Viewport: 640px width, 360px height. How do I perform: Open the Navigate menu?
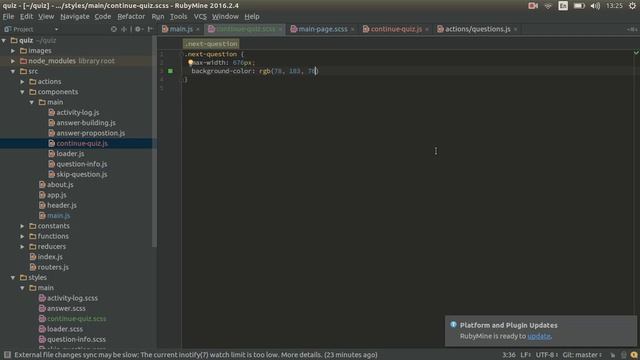coord(75,17)
